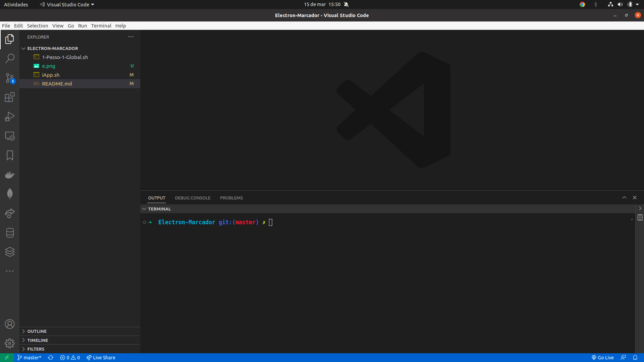The image size is (644, 362).
Task: Open the Docker view icon
Action: [x=10, y=175]
